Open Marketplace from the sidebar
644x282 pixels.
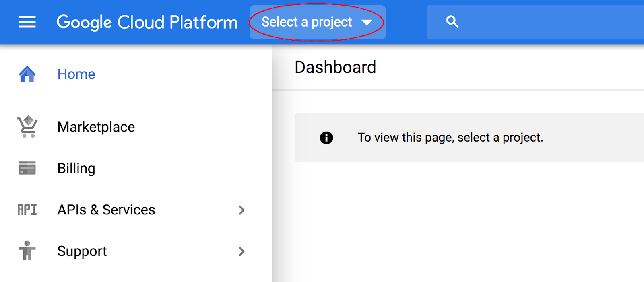click(96, 127)
